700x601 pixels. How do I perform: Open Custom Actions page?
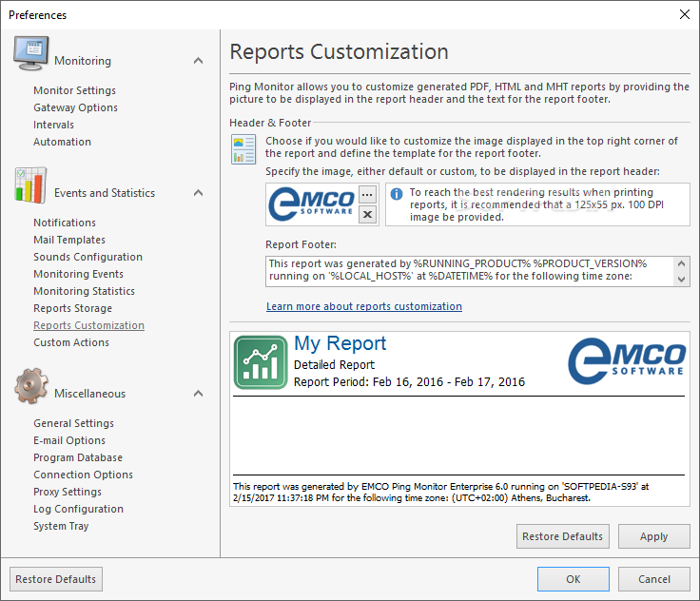click(71, 342)
